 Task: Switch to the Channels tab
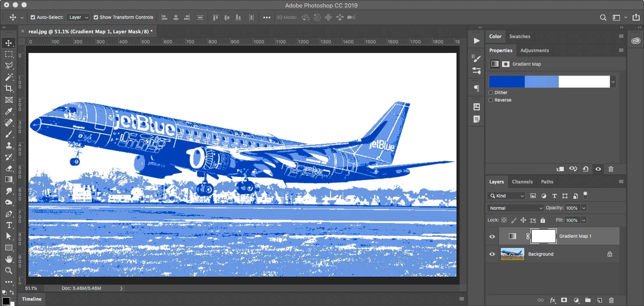click(x=522, y=182)
